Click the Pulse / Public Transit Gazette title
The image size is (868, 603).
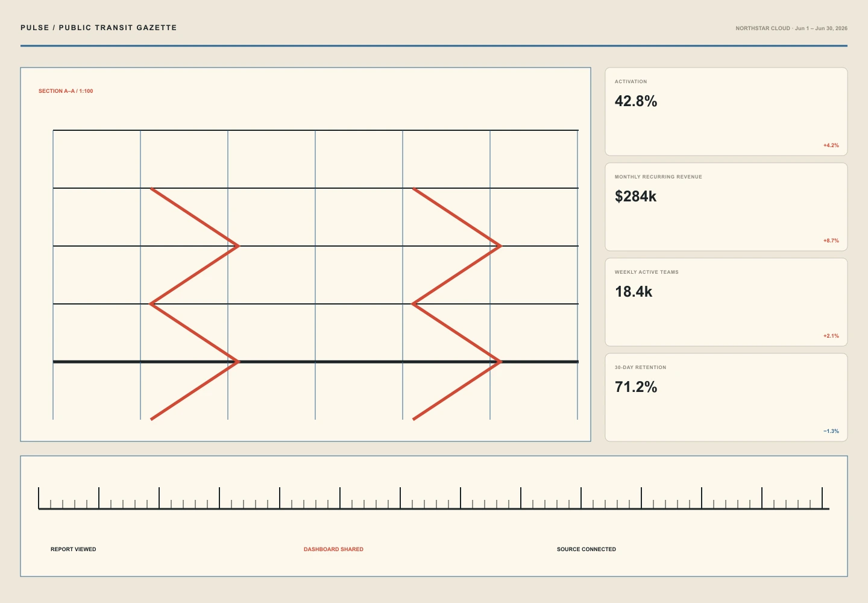pyautogui.click(x=99, y=28)
